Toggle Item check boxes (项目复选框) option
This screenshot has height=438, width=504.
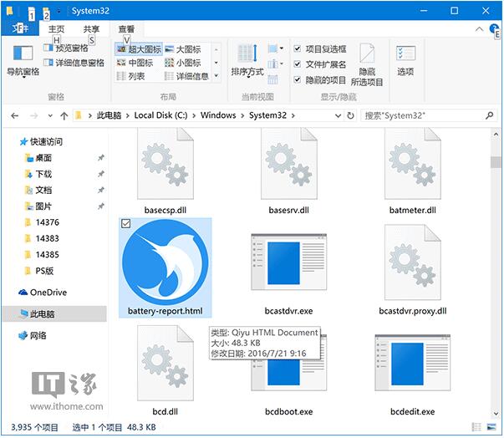[x=298, y=49]
